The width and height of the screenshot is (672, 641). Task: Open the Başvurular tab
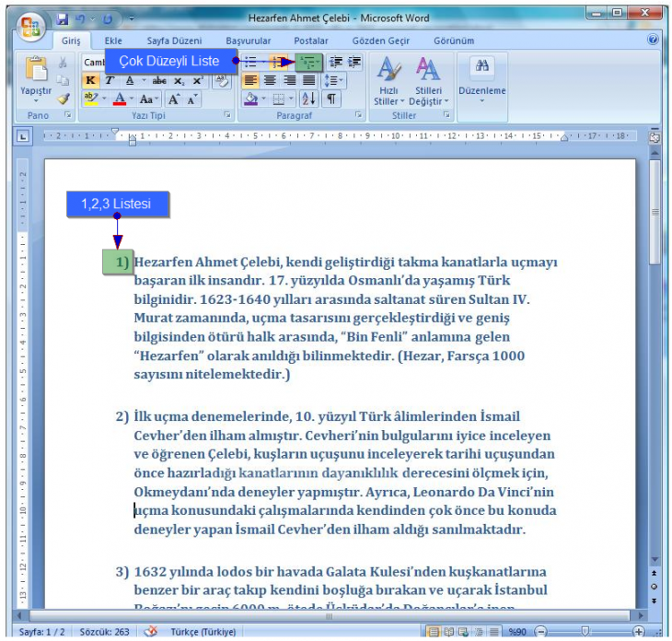(x=249, y=41)
